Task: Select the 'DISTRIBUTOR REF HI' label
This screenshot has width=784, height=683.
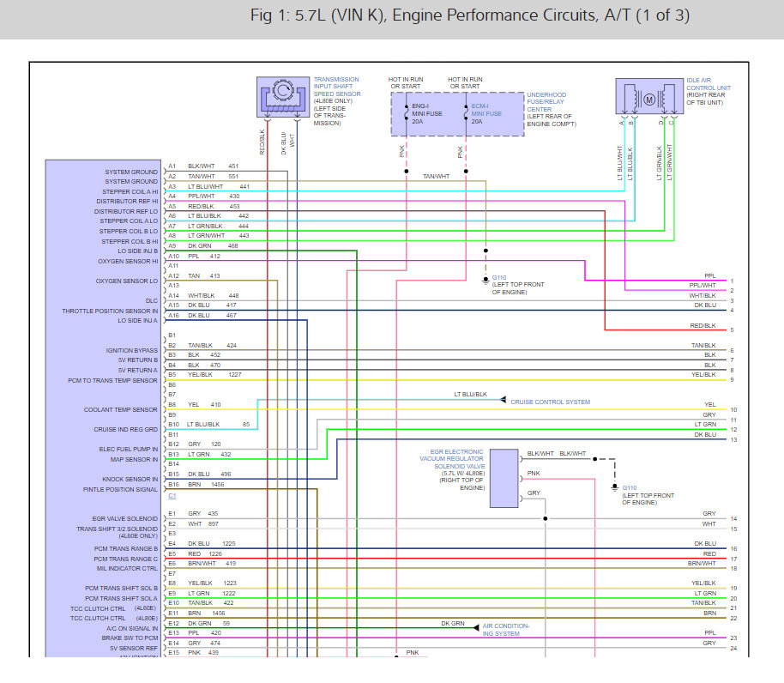Action: tap(127, 202)
